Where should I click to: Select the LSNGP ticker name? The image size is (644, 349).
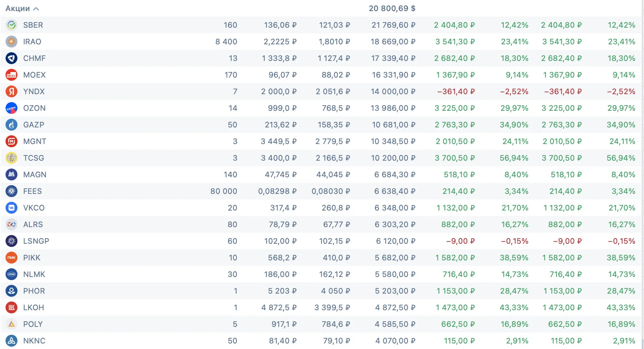[36, 241]
